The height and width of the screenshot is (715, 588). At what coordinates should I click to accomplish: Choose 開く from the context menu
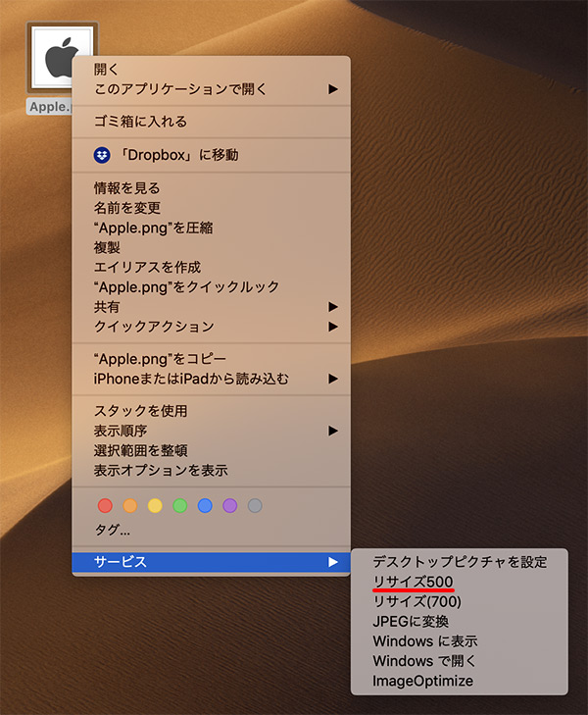tap(211, 70)
